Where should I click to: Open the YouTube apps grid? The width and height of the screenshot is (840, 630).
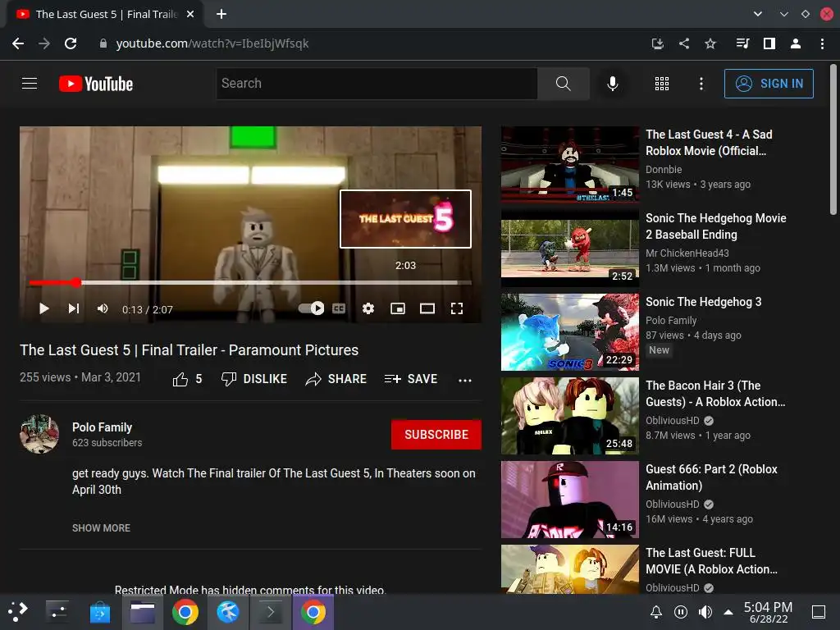tap(662, 84)
